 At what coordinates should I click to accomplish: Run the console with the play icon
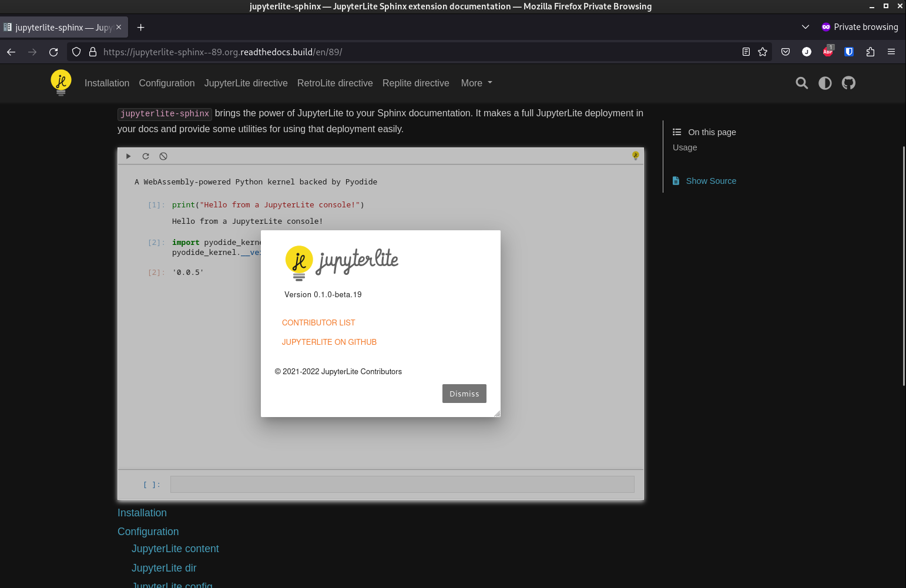(128, 156)
